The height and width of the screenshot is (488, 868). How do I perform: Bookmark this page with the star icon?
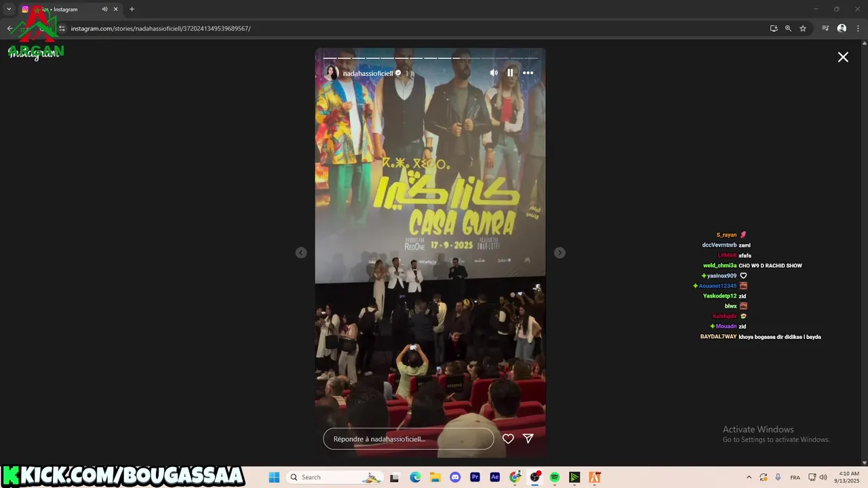[x=803, y=28]
